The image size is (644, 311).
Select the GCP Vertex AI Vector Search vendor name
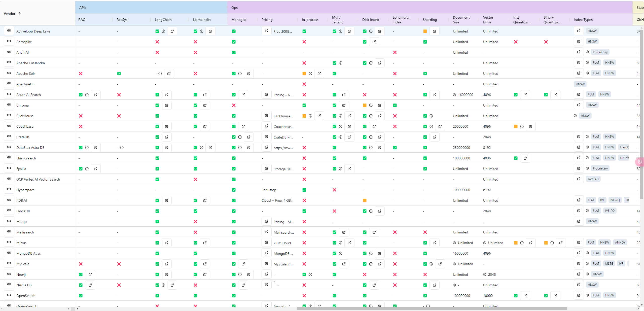pyautogui.click(x=38, y=179)
